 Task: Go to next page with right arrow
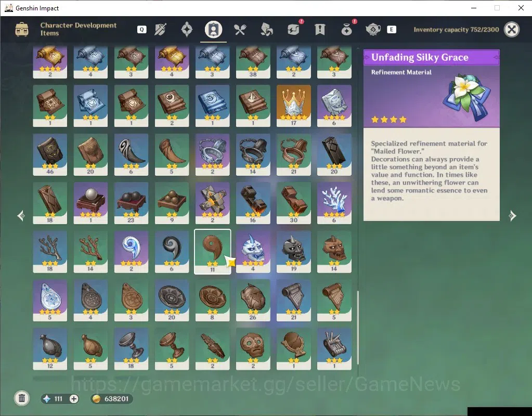click(x=512, y=215)
